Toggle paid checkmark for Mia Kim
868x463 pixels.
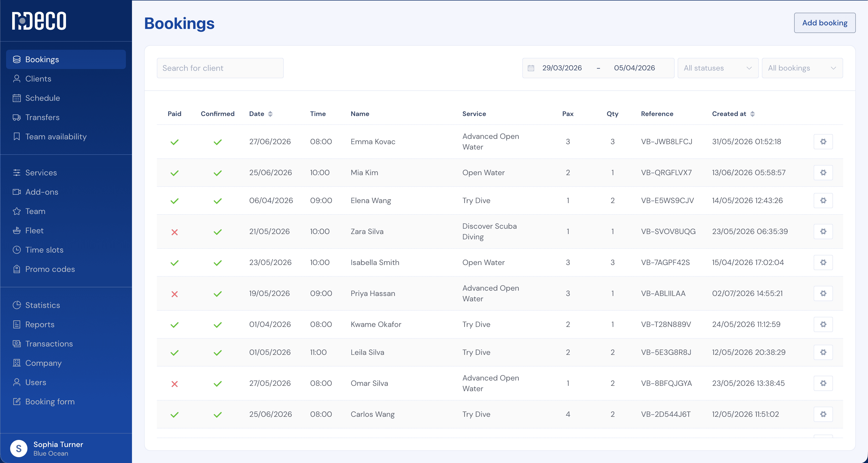click(175, 173)
